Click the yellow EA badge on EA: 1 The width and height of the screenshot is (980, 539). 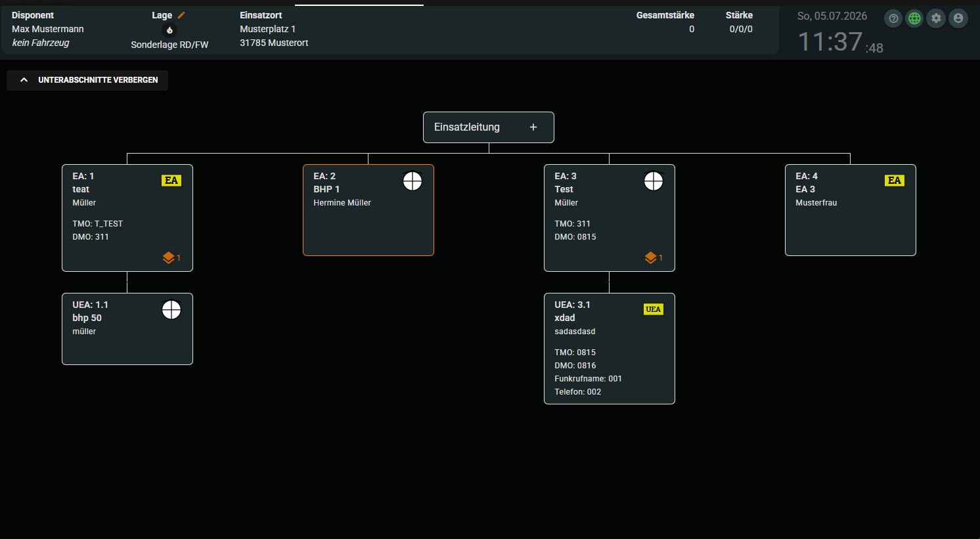click(171, 181)
